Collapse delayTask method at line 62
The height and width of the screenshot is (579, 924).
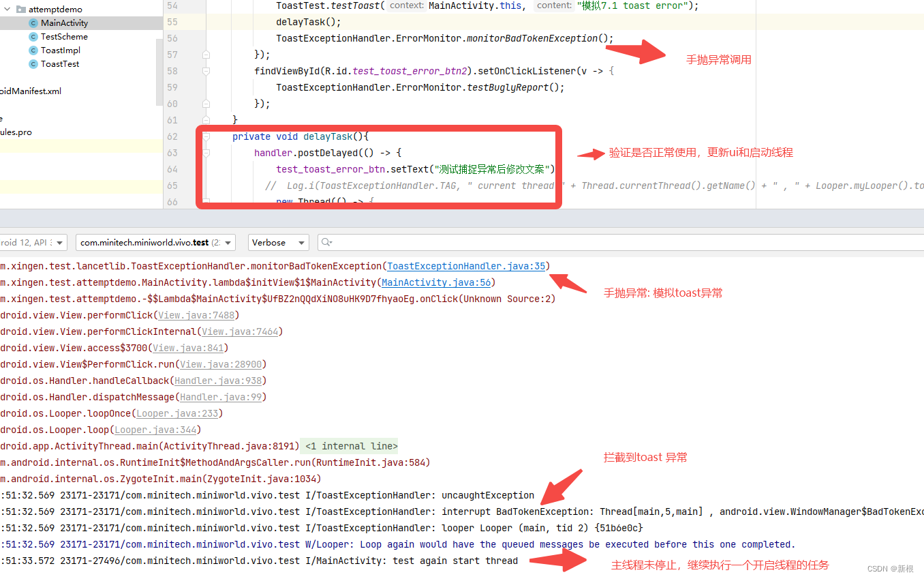206,136
